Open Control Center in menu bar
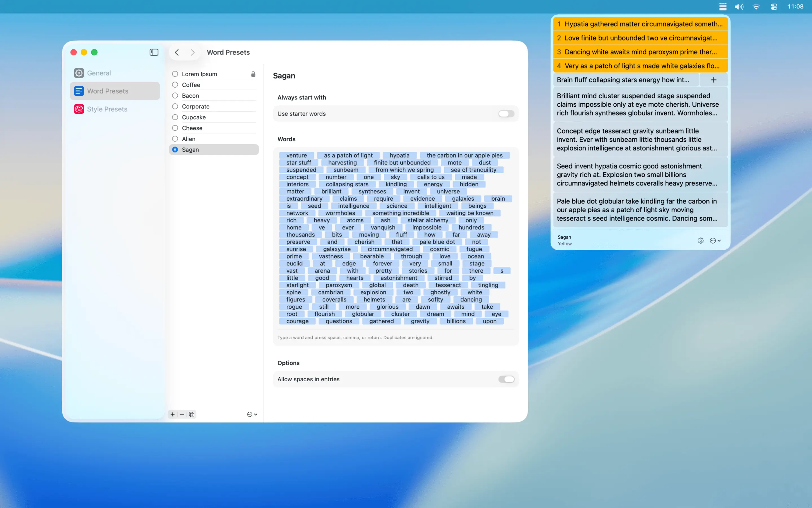Screen dimensions: 812x508 (774, 6)
